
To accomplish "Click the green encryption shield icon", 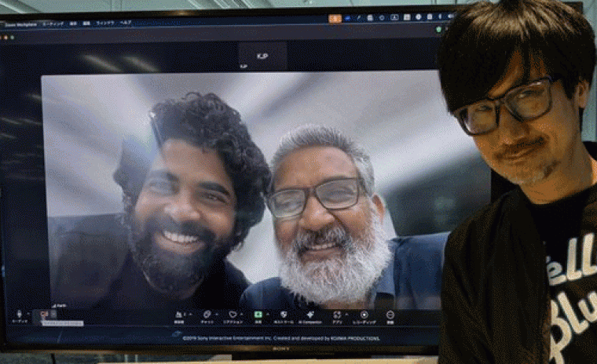I will click(x=438, y=30).
